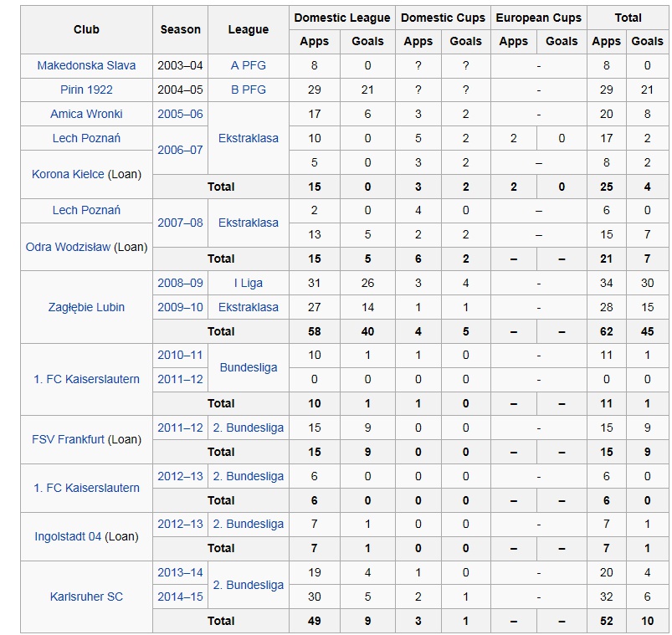Click Ekstraklasa link in the 2009–10 row
The height and width of the screenshot is (635, 672).
coord(249,307)
